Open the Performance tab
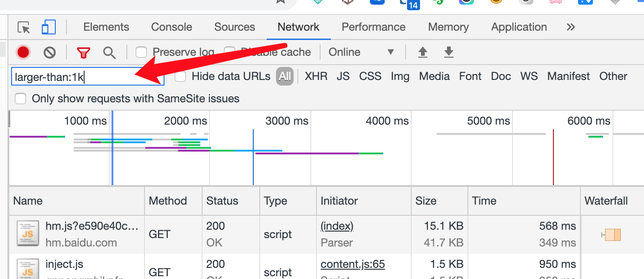This screenshot has width=644, height=279. [x=374, y=27]
